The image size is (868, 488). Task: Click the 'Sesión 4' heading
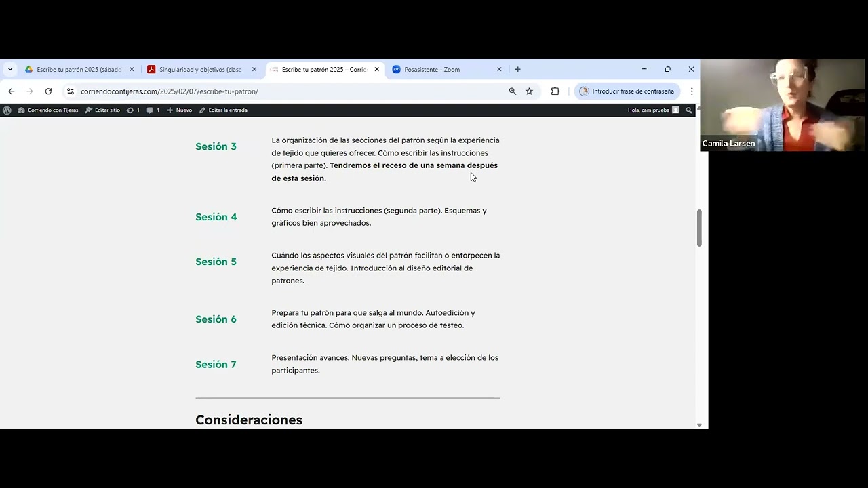[x=216, y=217]
